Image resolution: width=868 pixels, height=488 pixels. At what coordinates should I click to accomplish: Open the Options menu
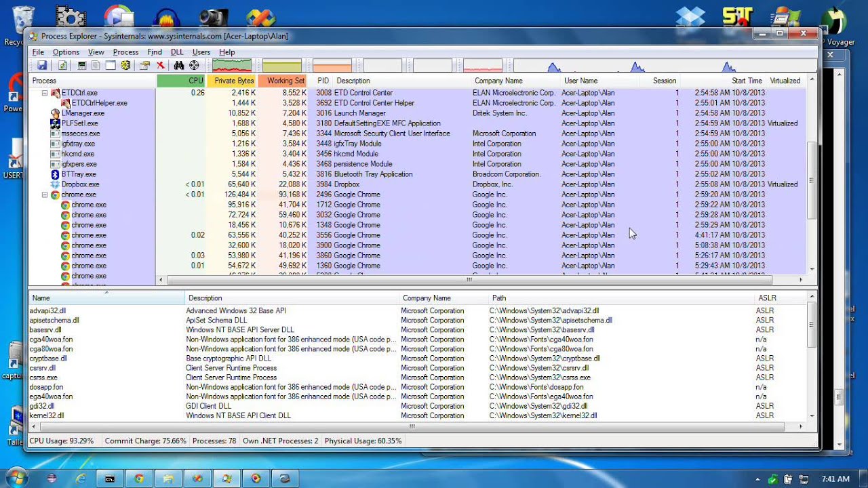tap(66, 52)
